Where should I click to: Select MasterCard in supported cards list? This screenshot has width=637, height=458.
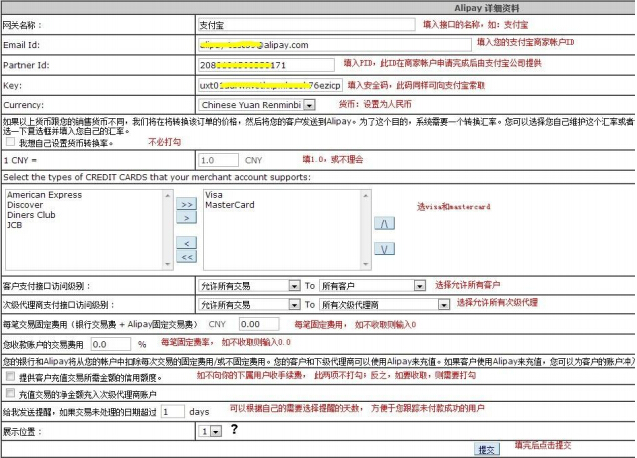(x=230, y=205)
